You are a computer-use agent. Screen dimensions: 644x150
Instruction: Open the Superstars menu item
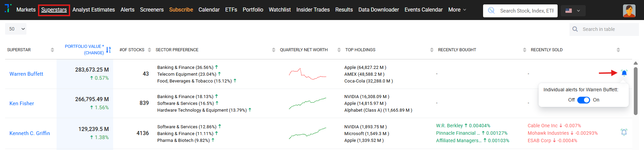[54, 10]
